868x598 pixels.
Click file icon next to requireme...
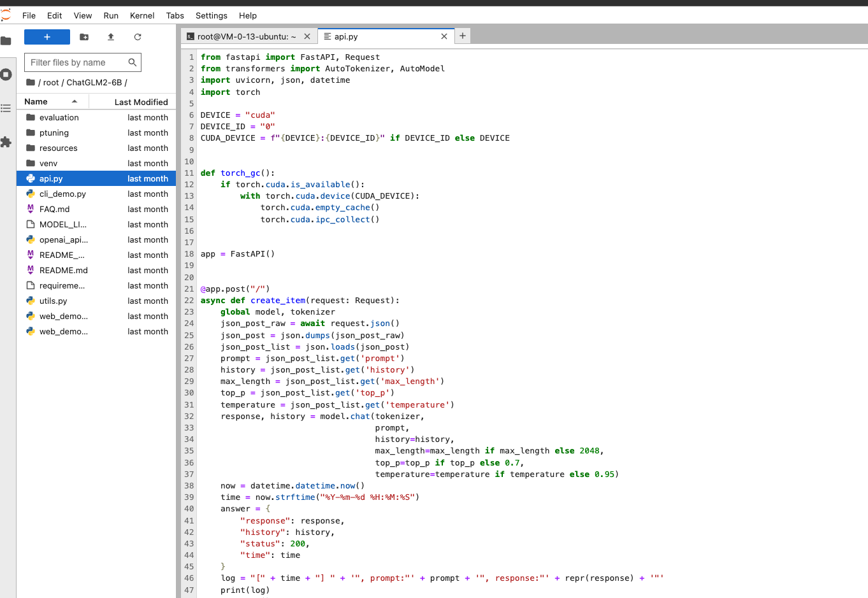[x=30, y=285]
